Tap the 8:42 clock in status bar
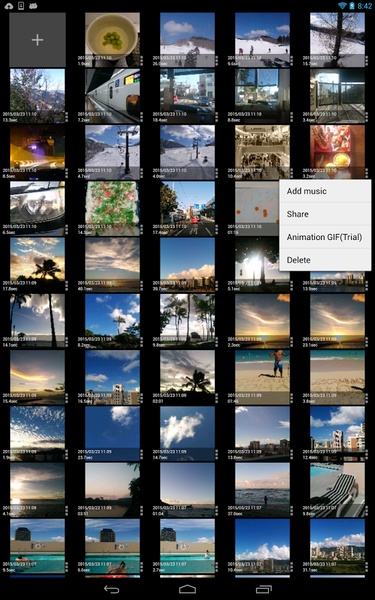The width and height of the screenshot is (375, 600). pos(364,6)
